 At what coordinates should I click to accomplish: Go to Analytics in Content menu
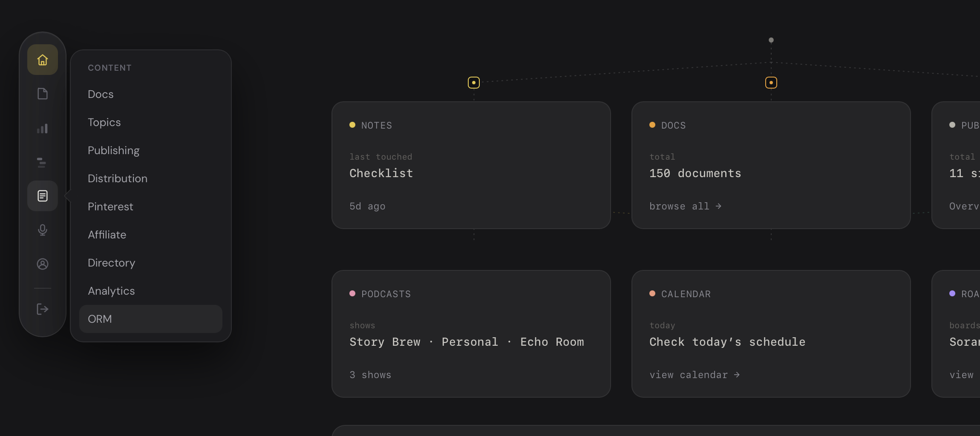151,291
